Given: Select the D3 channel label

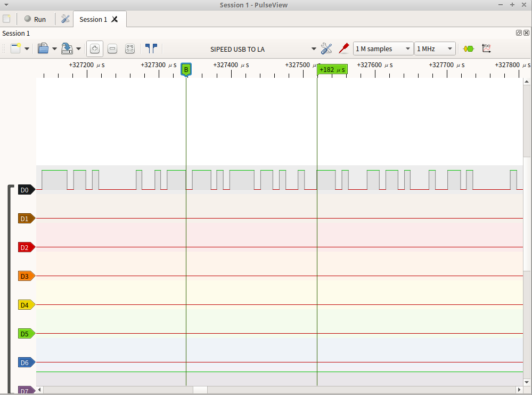Looking at the screenshot, I should point(27,276).
